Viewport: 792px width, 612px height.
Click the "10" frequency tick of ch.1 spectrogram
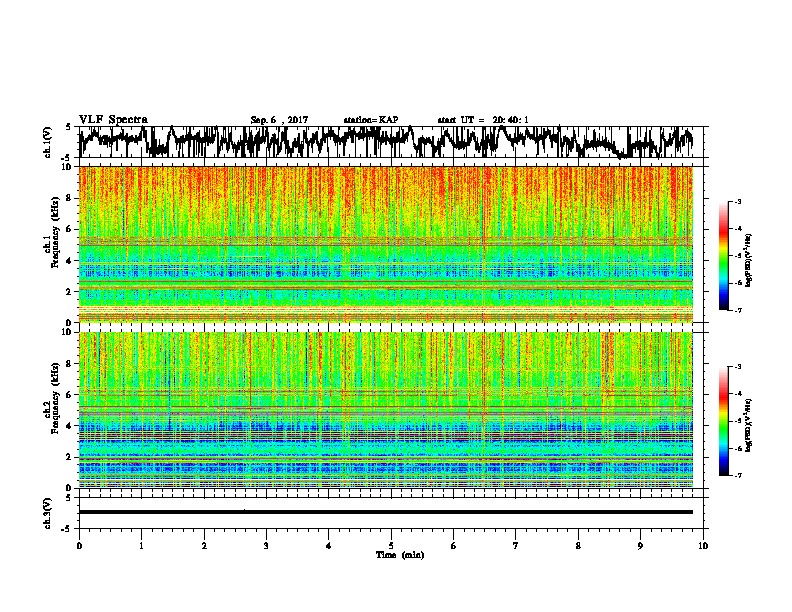coord(67,167)
